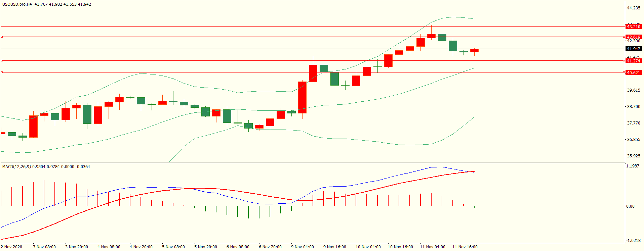
Task: Click the 6 Nov 08:00 time label
Action: point(238,247)
